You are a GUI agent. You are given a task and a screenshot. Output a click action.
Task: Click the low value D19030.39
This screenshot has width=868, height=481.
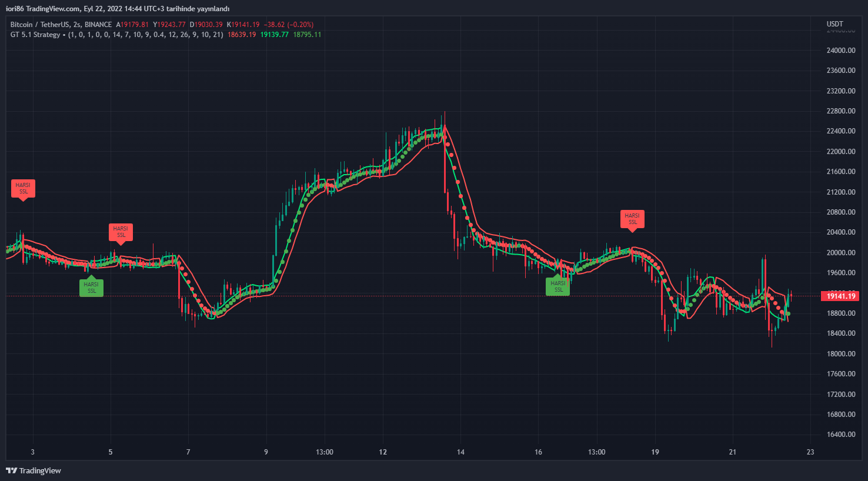pyautogui.click(x=206, y=25)
